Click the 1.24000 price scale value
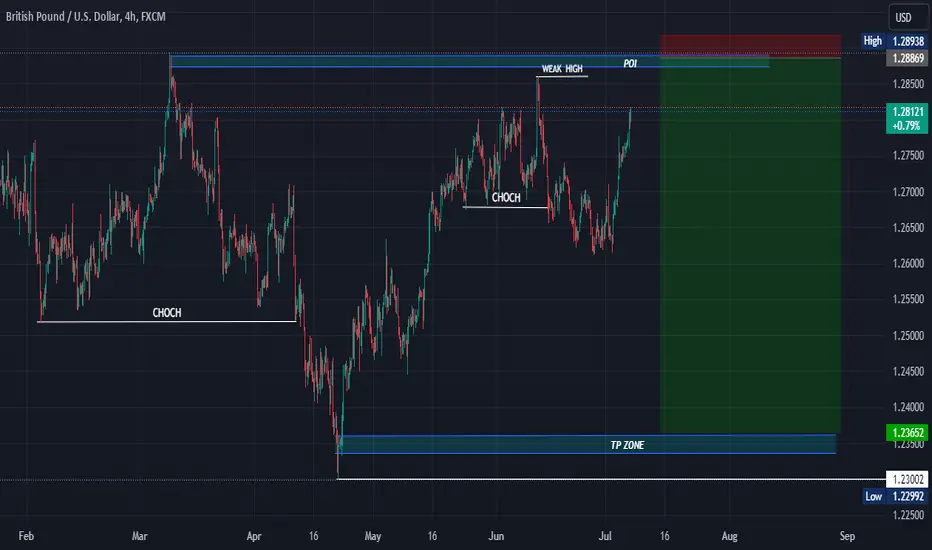This screenshot has height=550, width=932. (x=908, y=407)
